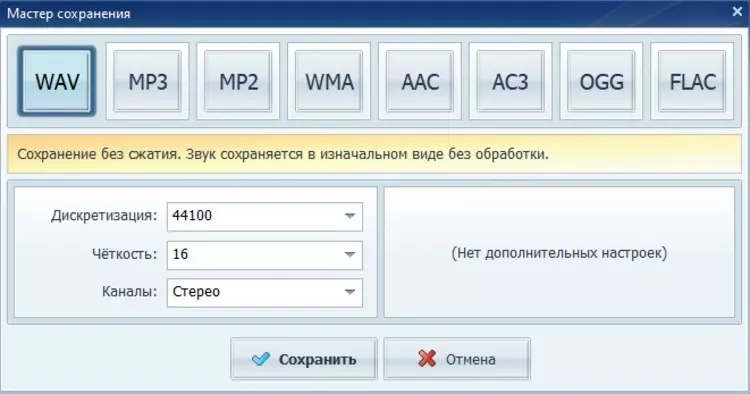750x394 pixels.
Task: Switch the output format to WMA
Action: (329, 81)
